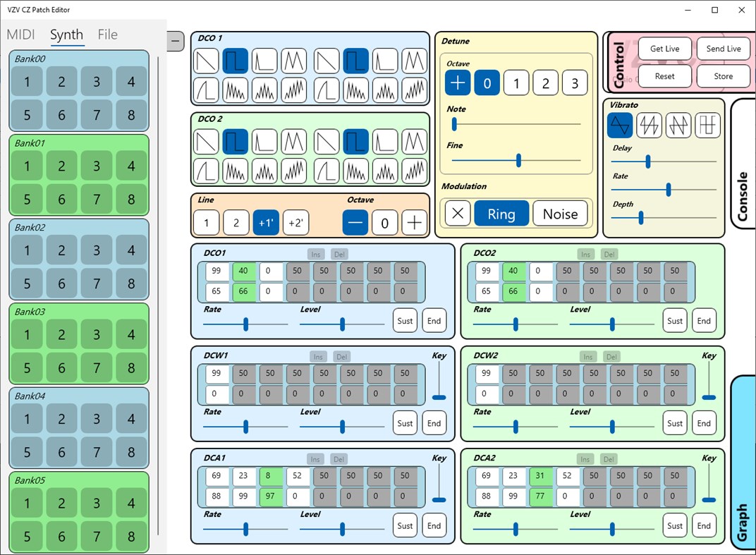Viewport: 756px width, 555px height.
Task: Select the square waveform in DCO 2
Action: click(x=236, y=141)
